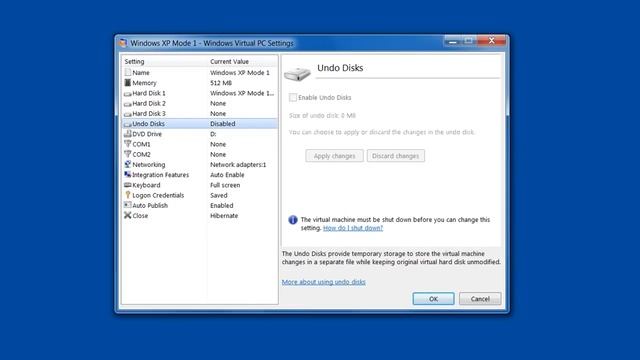Click the Auto Publish icon
The image size is (640, 360).
[128, 205]
